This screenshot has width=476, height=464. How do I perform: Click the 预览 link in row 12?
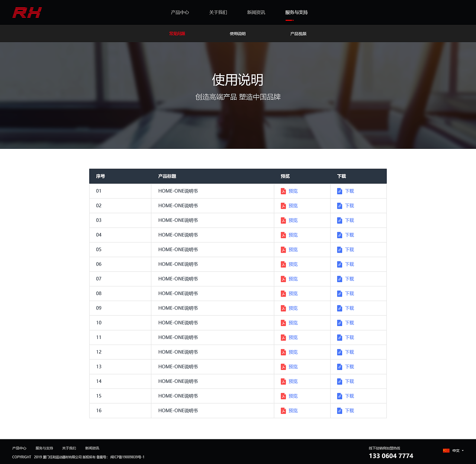coord(293,352)
